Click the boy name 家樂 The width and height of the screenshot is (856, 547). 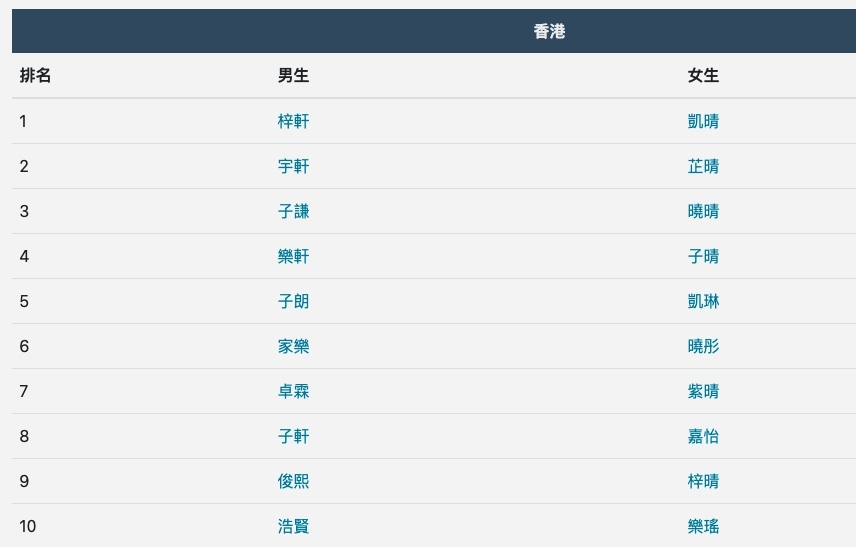click(x=293, y=346)
